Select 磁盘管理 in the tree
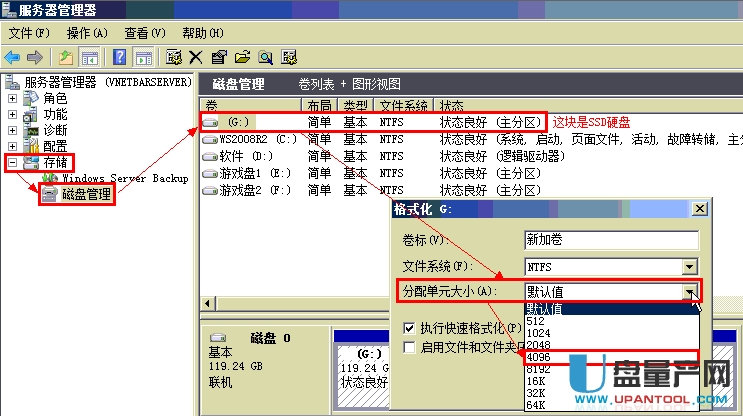Viewport: 743px width, 416px height. click(86, 194)
